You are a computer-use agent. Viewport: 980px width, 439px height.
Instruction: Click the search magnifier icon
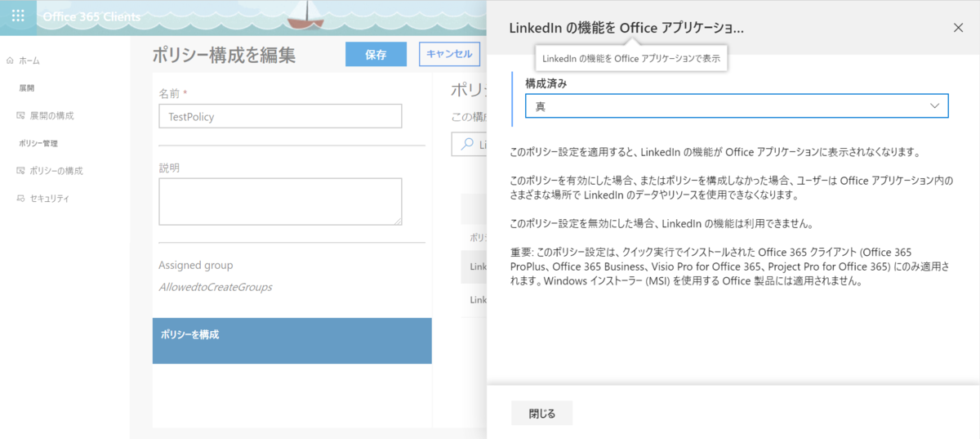[x=467, y=144]
